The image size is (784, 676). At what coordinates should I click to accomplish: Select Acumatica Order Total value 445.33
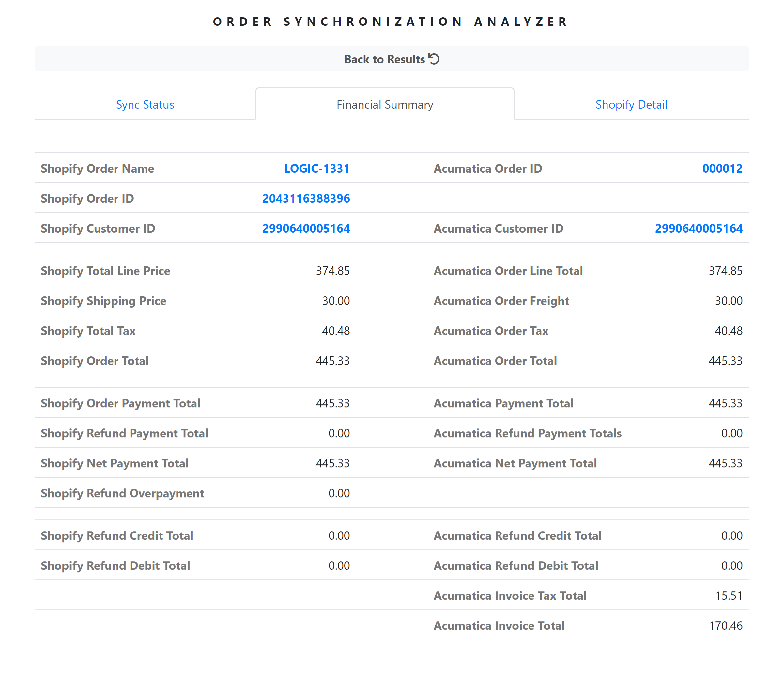point(726,361)
